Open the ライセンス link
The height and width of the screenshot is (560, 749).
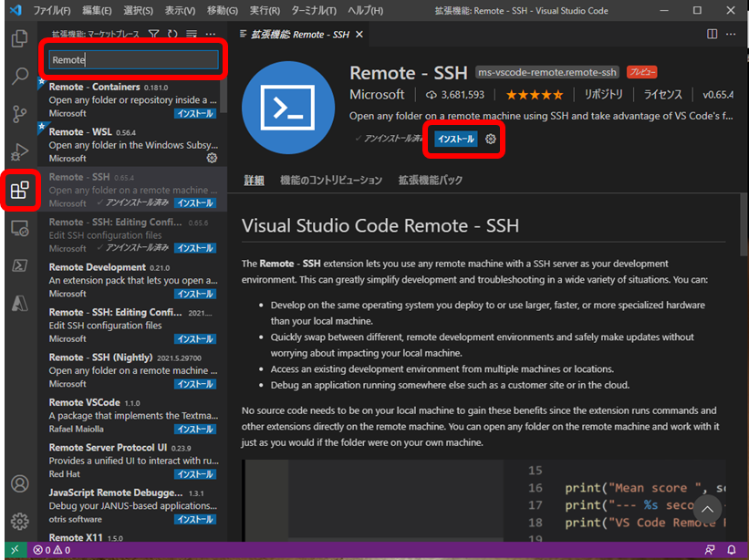(662, 95)
